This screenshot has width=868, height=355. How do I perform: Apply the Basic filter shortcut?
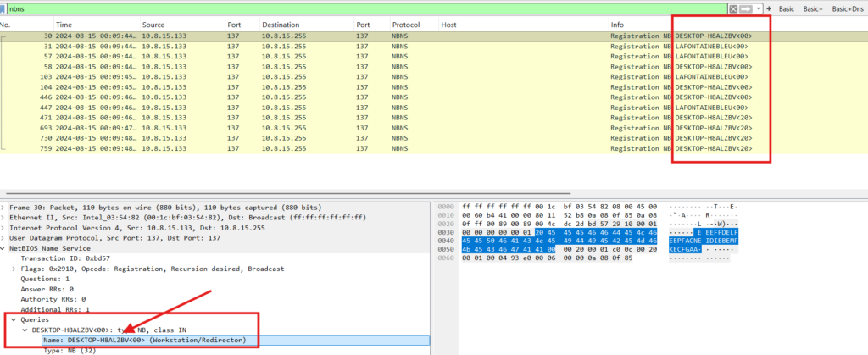(787, 8)
